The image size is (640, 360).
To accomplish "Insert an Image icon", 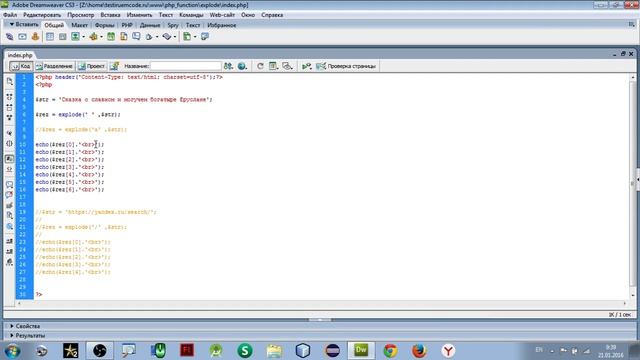I will click(76, 37).
